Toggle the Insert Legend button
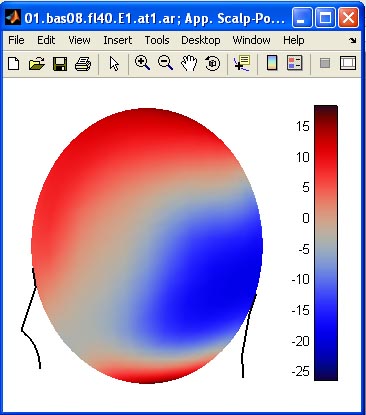 (294, 63)
